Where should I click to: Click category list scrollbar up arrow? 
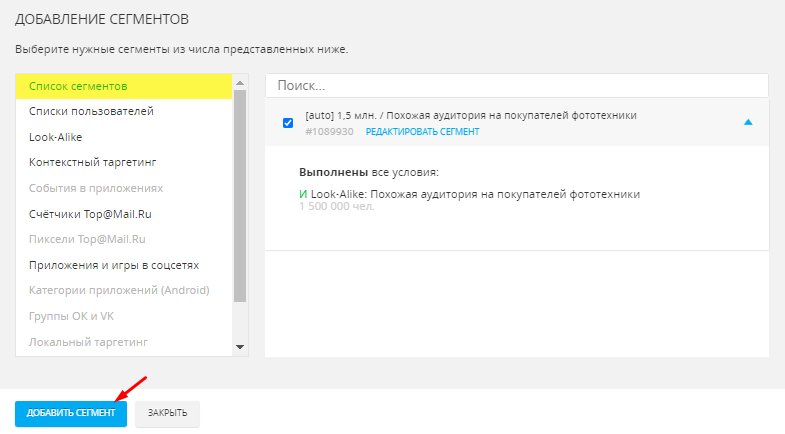240,83
